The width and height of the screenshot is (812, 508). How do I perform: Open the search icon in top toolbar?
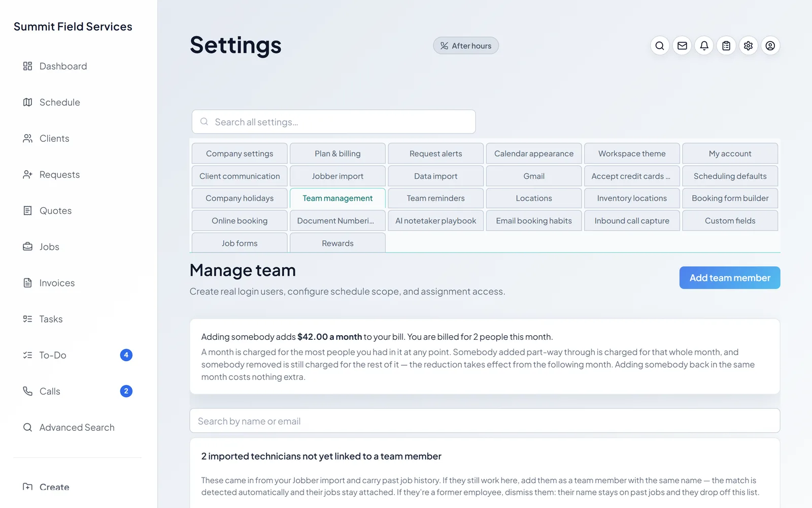tap(660, 46)
